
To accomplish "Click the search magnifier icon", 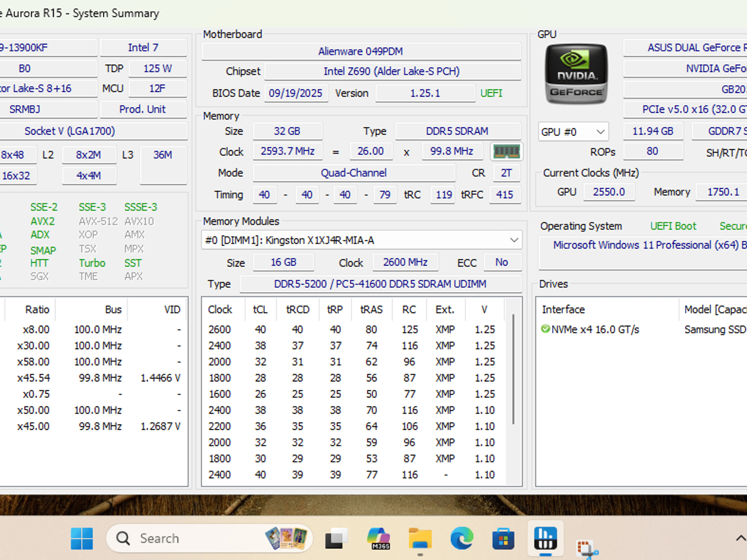I will 123,538.
